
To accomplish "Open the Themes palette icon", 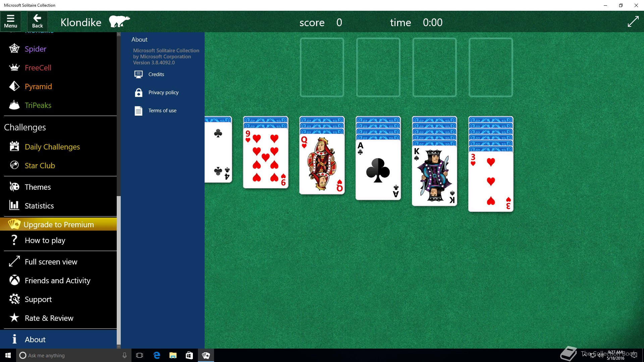I will pos(14,187).
